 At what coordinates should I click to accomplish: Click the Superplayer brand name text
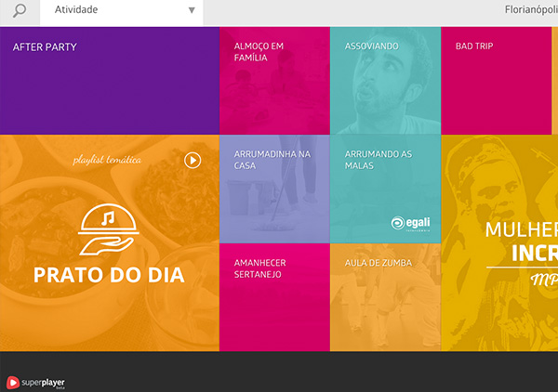coord(43,381)
